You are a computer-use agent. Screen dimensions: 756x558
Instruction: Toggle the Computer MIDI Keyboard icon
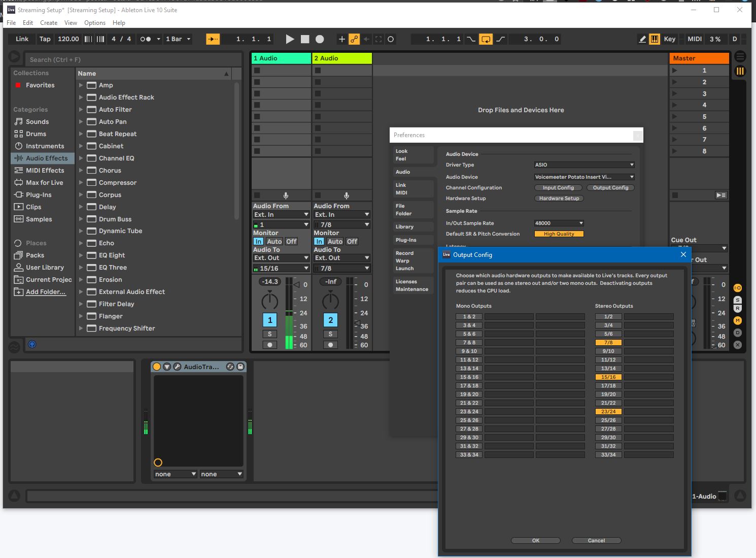click(x=655, y=39)
